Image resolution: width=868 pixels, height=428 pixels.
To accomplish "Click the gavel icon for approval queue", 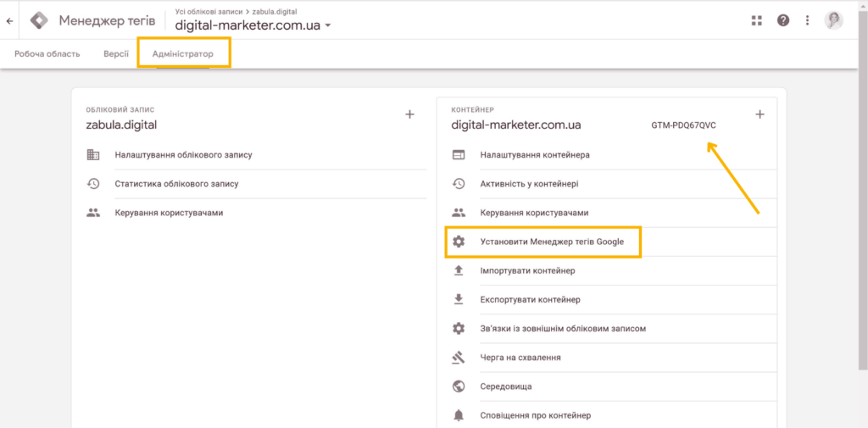I will click(459, 358).
